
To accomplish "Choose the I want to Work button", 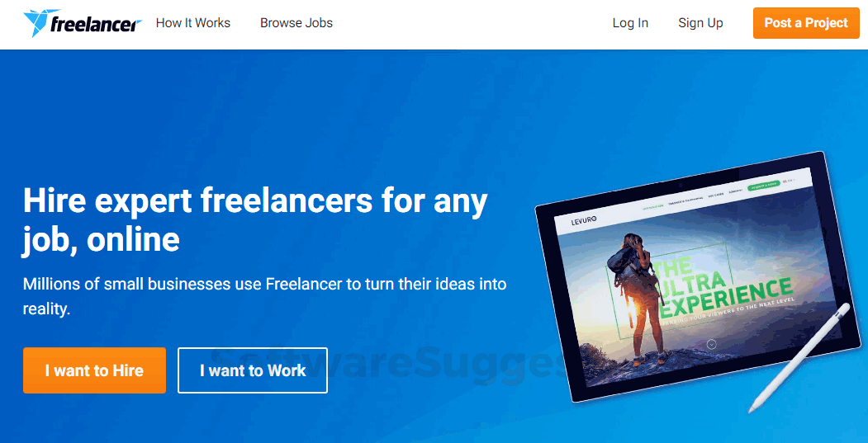I will point(253,370).
